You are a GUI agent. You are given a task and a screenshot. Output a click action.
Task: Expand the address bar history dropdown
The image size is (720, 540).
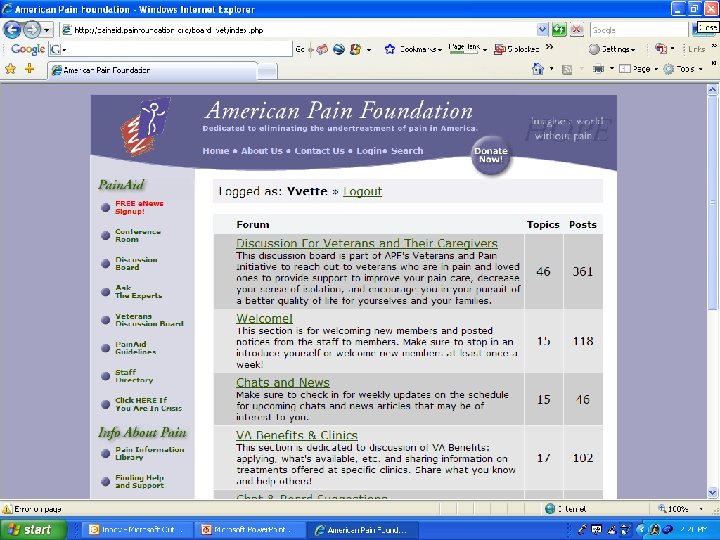[x=542, y=30]
